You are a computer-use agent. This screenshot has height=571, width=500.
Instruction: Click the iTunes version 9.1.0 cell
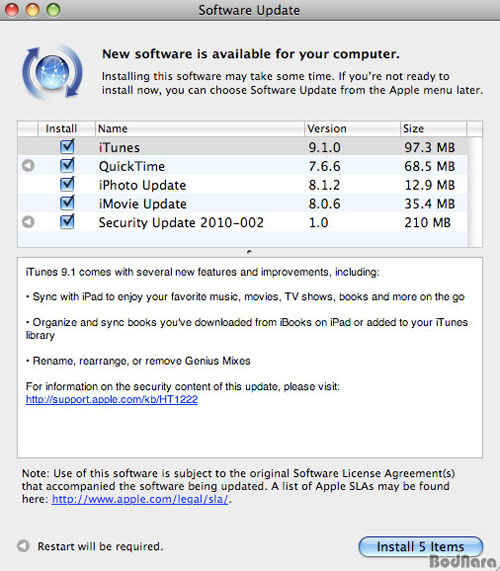coord(324,147)
